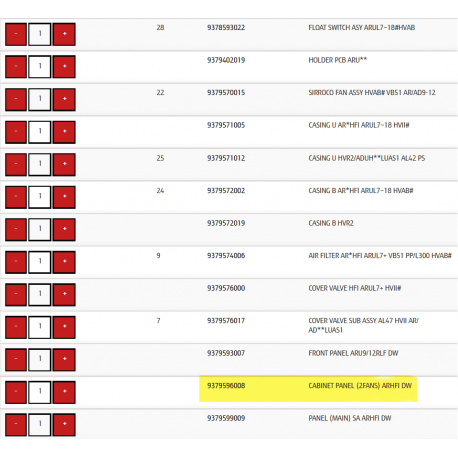Click quantity box for AIR FILTER row
The height and width of the screenshot is (458, 458).
point(40,262)
